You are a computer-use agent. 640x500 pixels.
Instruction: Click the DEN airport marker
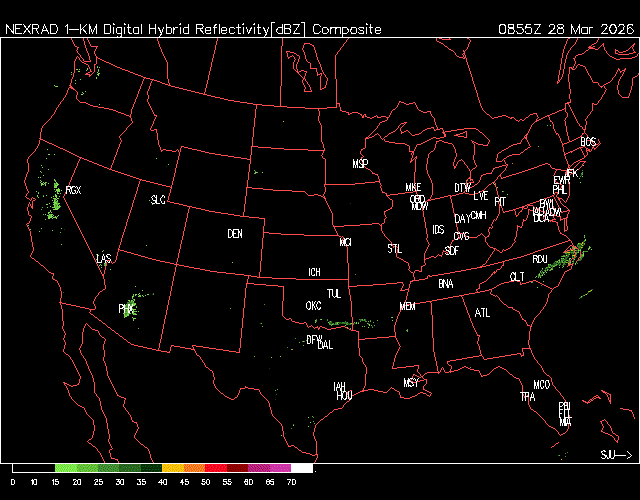pos(235,234)
